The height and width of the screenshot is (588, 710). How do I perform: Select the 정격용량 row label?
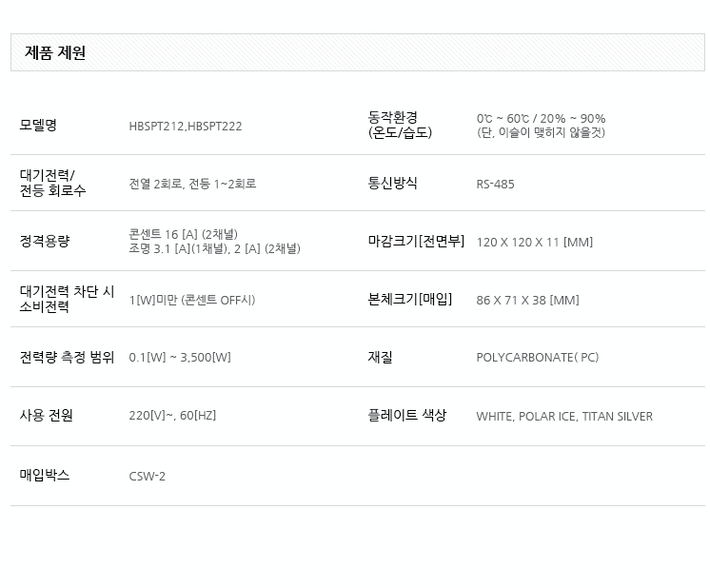[x=45, y=241]
